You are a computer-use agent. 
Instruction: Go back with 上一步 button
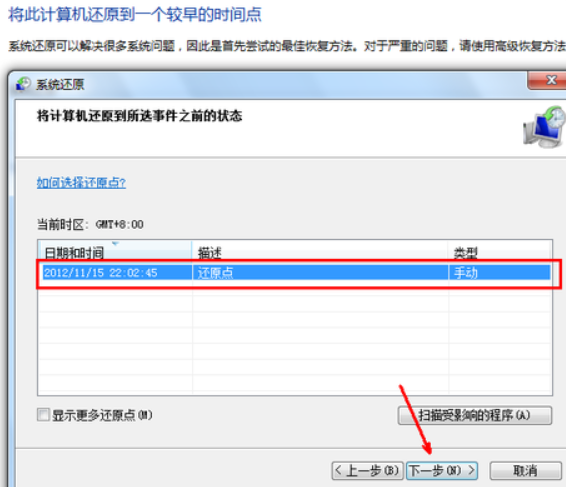pos(367,470)
